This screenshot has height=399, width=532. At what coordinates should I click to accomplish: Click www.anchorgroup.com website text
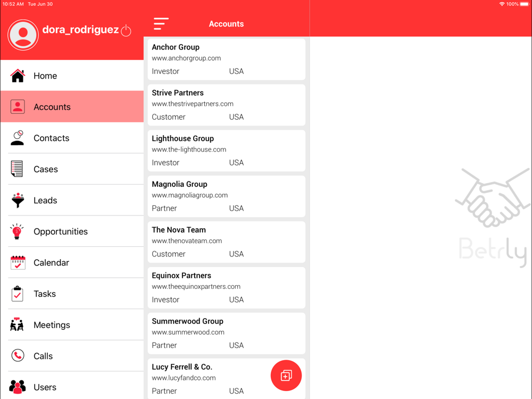point(186,58)
